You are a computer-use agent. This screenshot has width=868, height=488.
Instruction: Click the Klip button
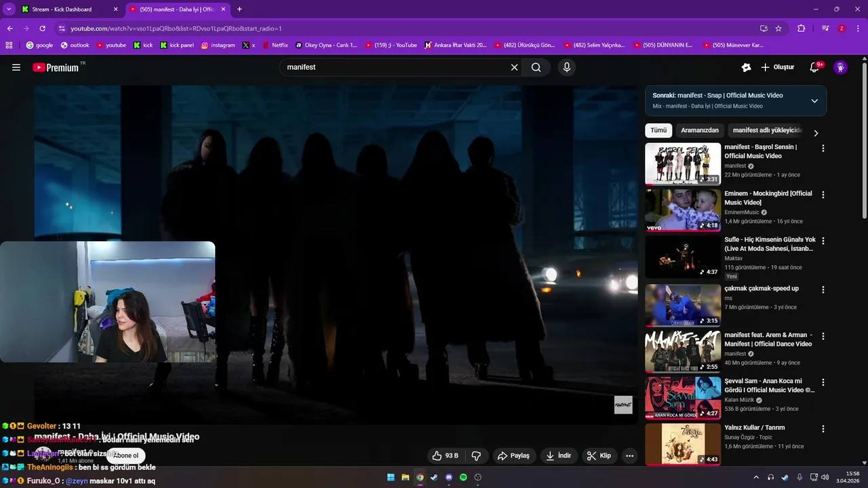[599, 455]
